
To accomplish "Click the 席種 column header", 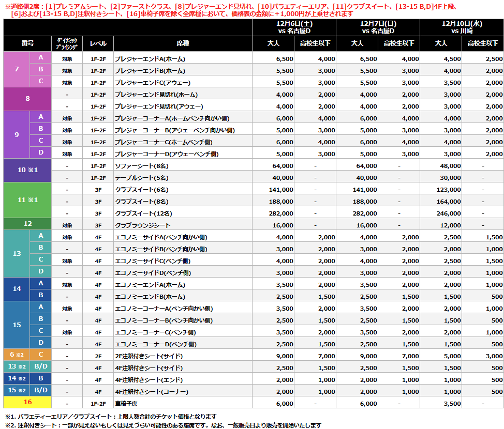I will click(183, 44).
